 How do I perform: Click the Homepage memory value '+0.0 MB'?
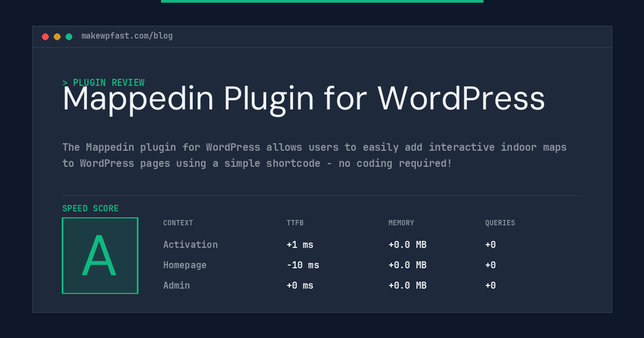point(407,265)
